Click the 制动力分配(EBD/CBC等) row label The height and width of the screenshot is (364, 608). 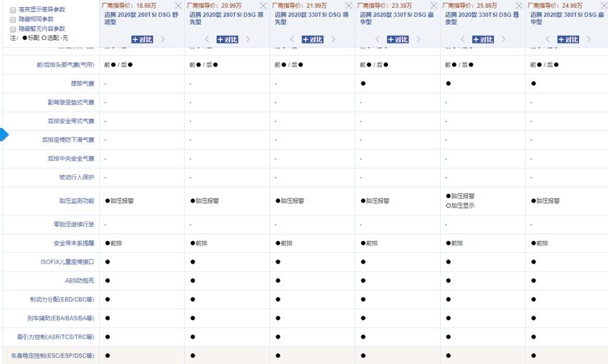62,299
